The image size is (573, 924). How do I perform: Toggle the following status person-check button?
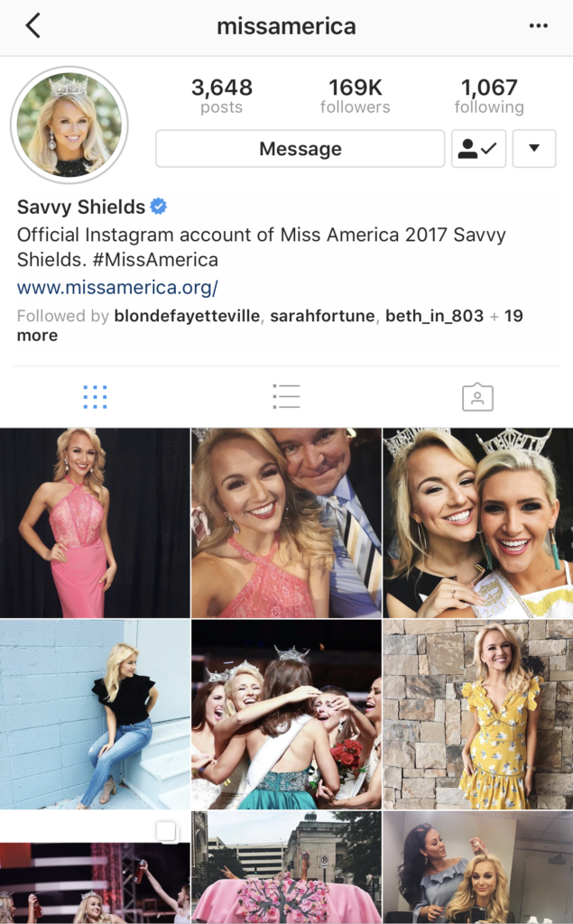pyautogui.click(x=478, y=149)
